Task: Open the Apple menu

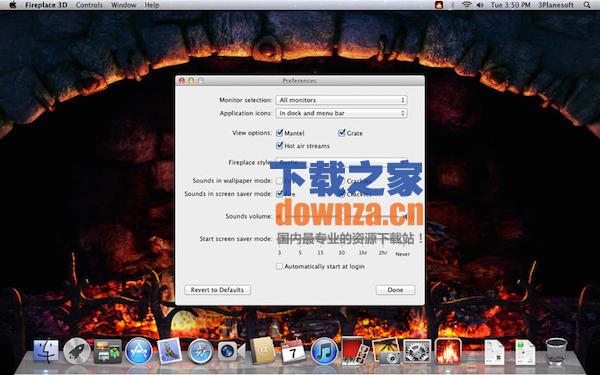Action: [x=13, y=5]
